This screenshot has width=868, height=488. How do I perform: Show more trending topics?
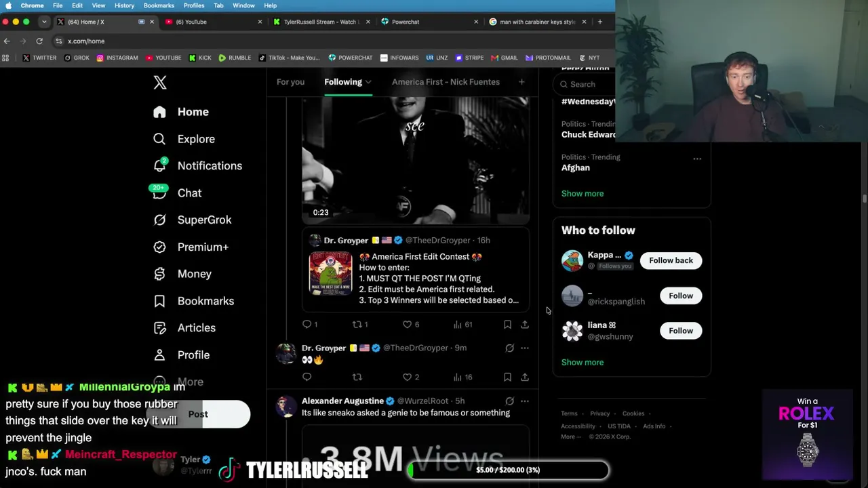pos(583,194)
